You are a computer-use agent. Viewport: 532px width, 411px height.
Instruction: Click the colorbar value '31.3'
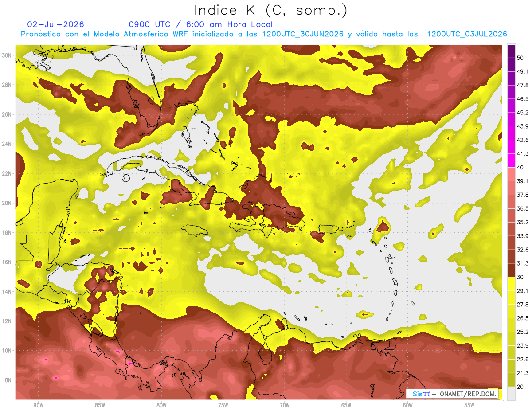tap(522, 263)
